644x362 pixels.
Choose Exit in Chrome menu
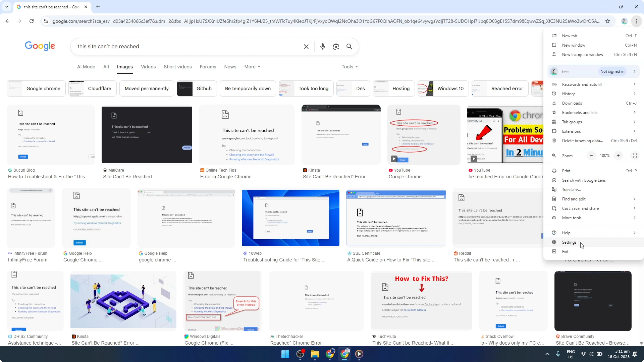coord(594,252)
